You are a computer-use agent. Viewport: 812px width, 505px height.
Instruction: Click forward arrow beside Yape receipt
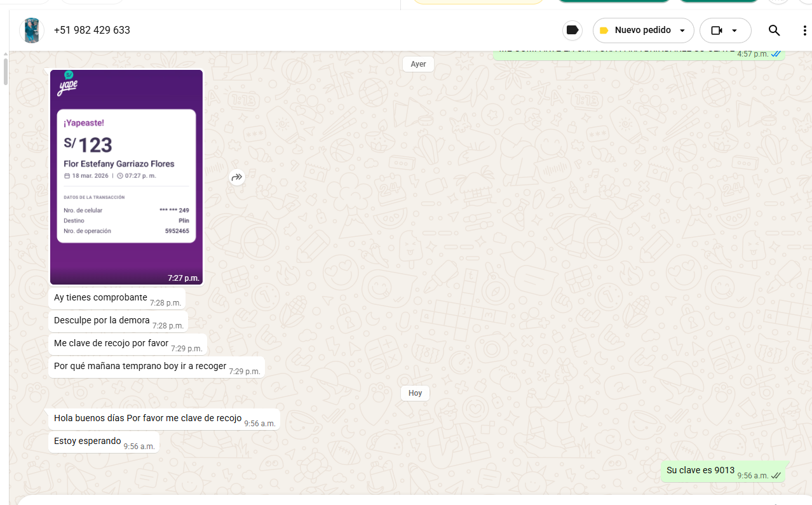point(237,178)
